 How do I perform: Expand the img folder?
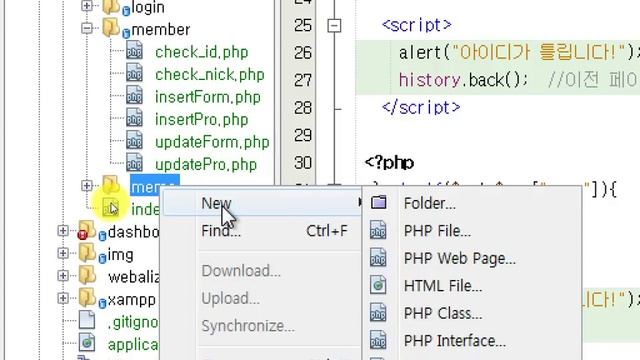pyautogui.click(x=63, y=253)
